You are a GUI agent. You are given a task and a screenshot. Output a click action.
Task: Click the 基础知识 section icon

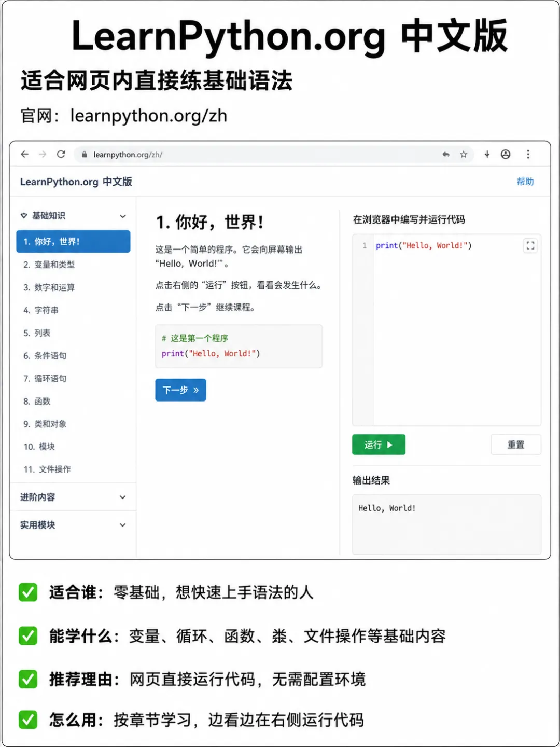[x=24, y=216]
